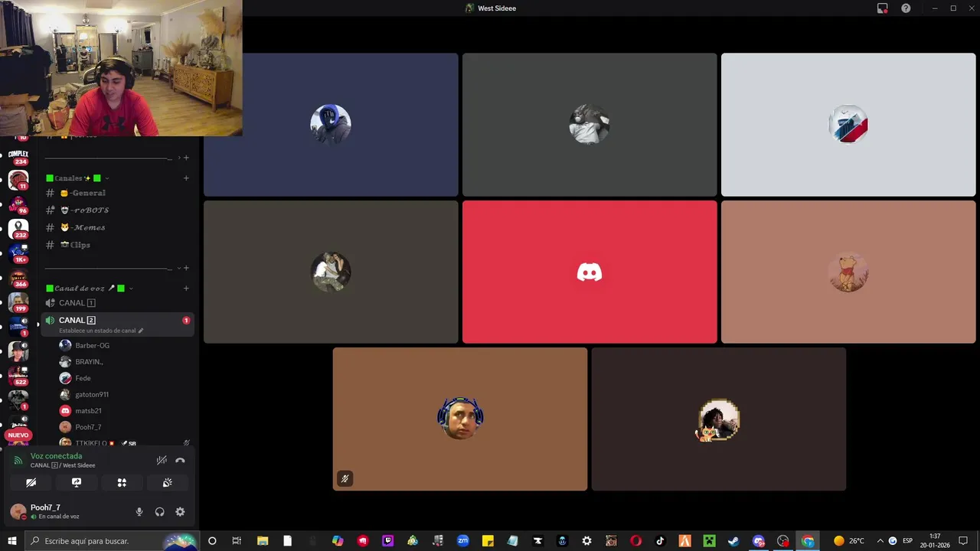Image resolution: width=980 pixels, height=551 pixels.
Task: Open File Explorer from taskbar
Action: (263, 541)
